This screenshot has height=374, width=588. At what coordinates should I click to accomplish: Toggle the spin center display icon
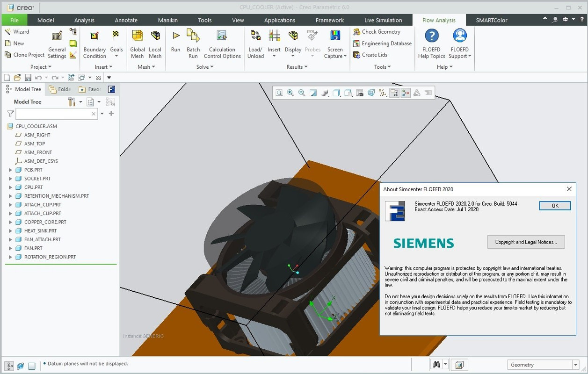(x=406, y=93)
